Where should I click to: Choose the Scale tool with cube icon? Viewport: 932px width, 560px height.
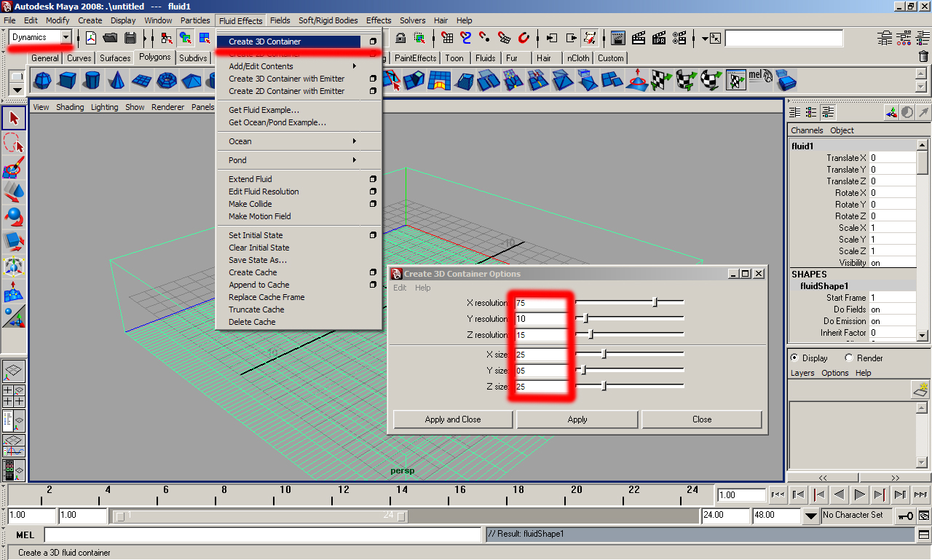coord(14,242)
